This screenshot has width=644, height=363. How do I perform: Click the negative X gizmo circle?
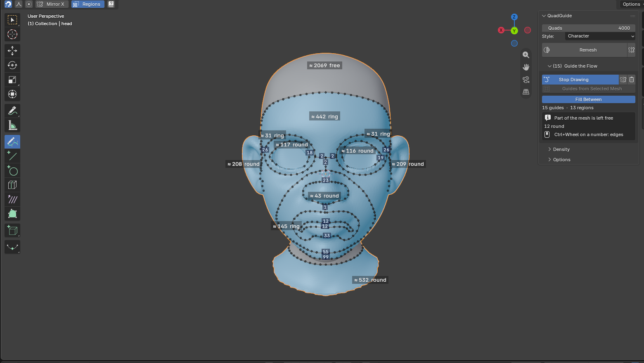[x=528, y=30]
